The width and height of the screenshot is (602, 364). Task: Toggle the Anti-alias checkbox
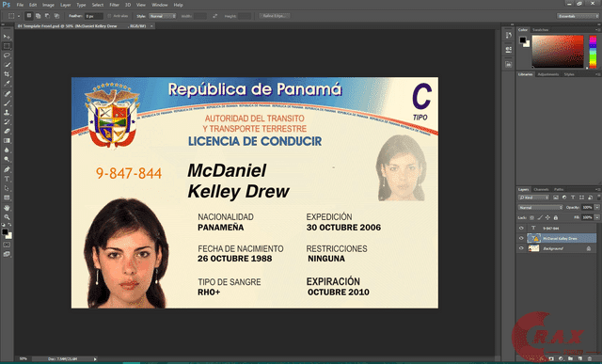click(x=109, y=16)
